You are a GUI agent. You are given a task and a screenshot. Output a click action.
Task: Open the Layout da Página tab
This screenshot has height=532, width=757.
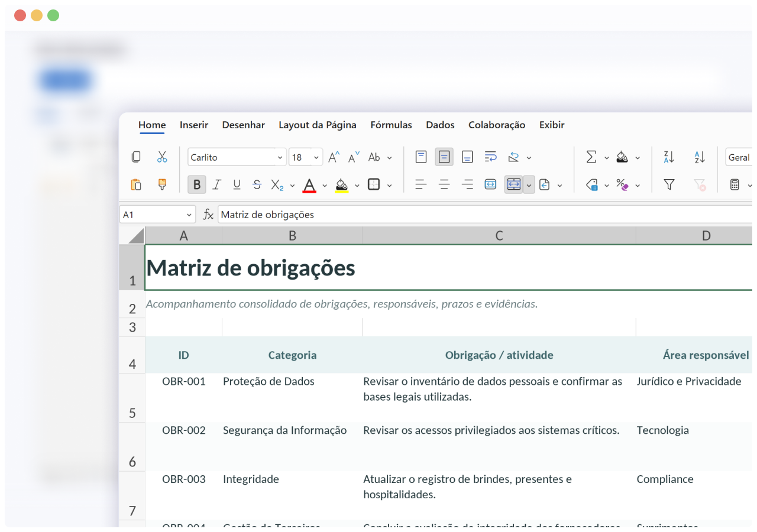pos(318,125)
